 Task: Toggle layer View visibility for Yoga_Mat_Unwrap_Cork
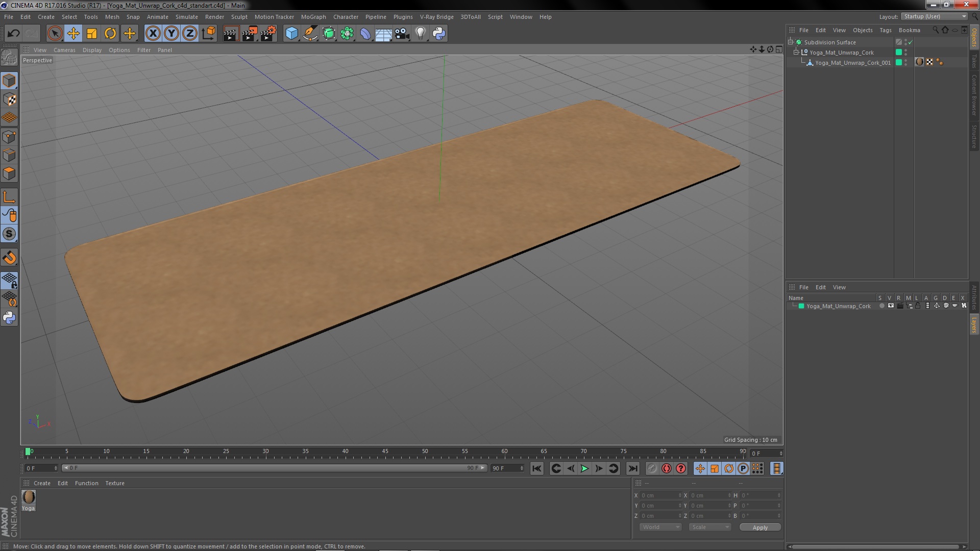pyautogui.click(x=891, y=306)
